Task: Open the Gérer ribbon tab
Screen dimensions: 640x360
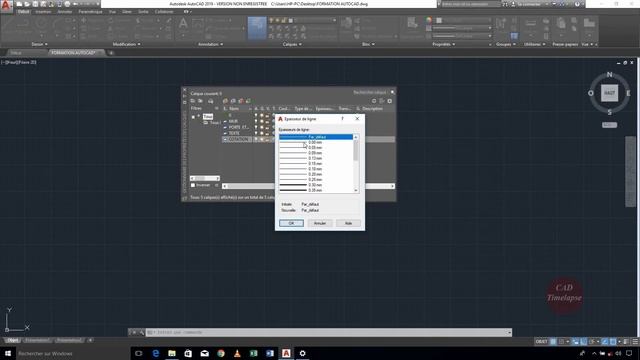Action: pos(127,11)
